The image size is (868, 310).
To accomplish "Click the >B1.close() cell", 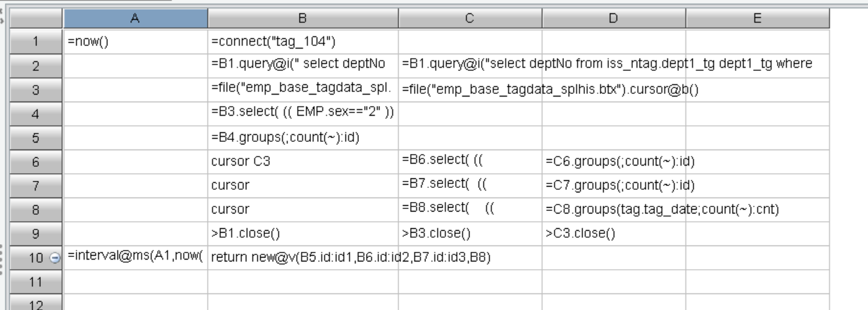I will (303, 233).
